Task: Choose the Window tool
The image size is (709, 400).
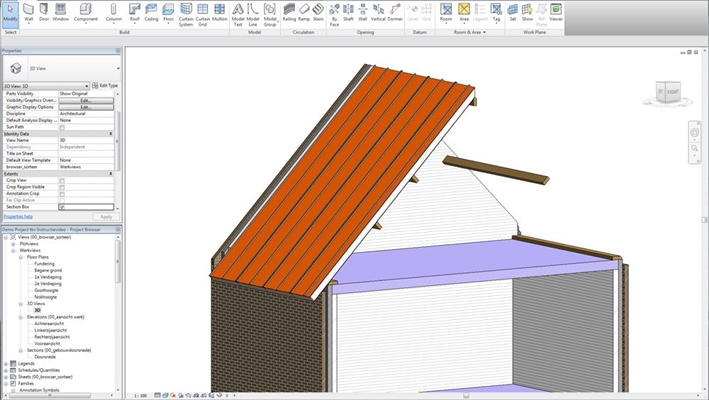Action: point(62,12)
